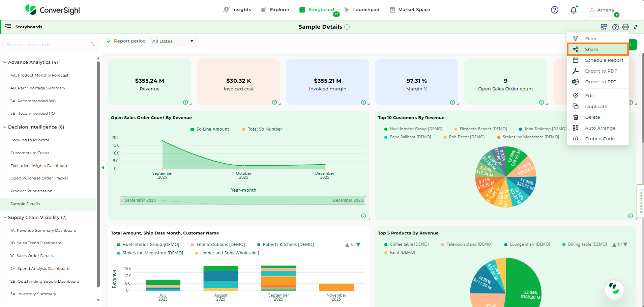Click the Year-month range slider left handle
The image size is (644, 307).
122,200
